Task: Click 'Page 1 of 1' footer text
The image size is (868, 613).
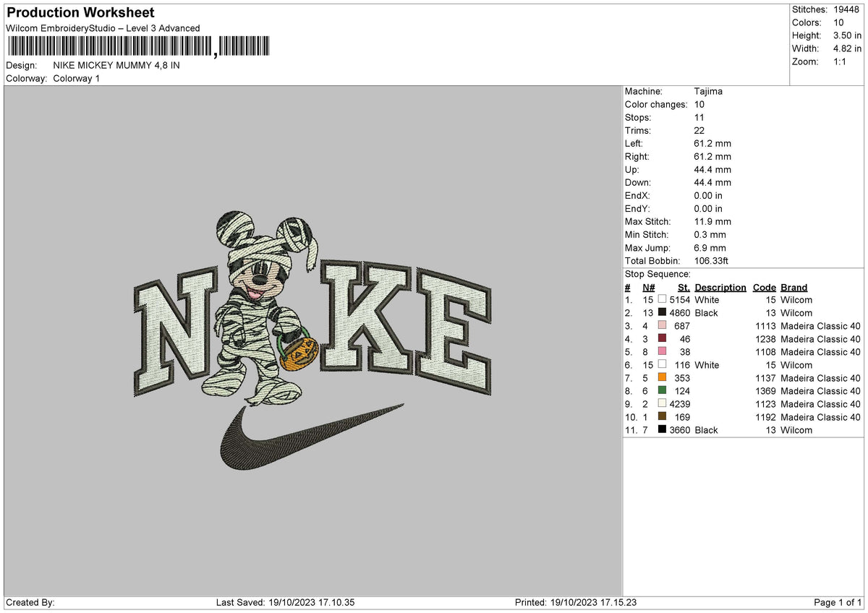Action: (x=838, y=602)
